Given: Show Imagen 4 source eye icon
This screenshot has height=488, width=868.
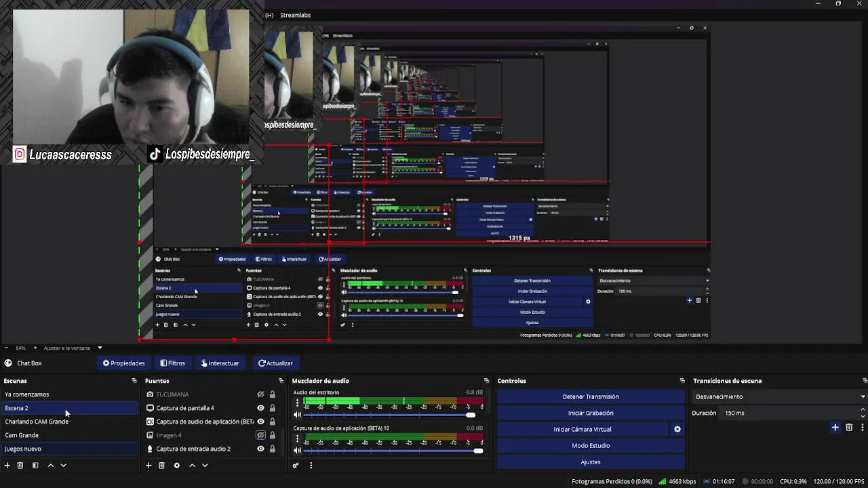Looking at the screenshot, I should (260, 435).
